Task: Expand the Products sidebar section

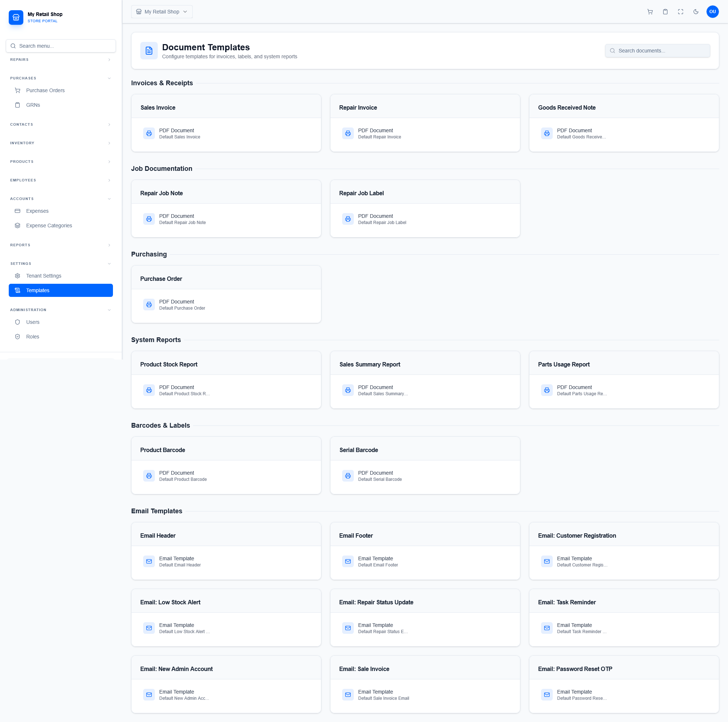Action: point(60,162)
